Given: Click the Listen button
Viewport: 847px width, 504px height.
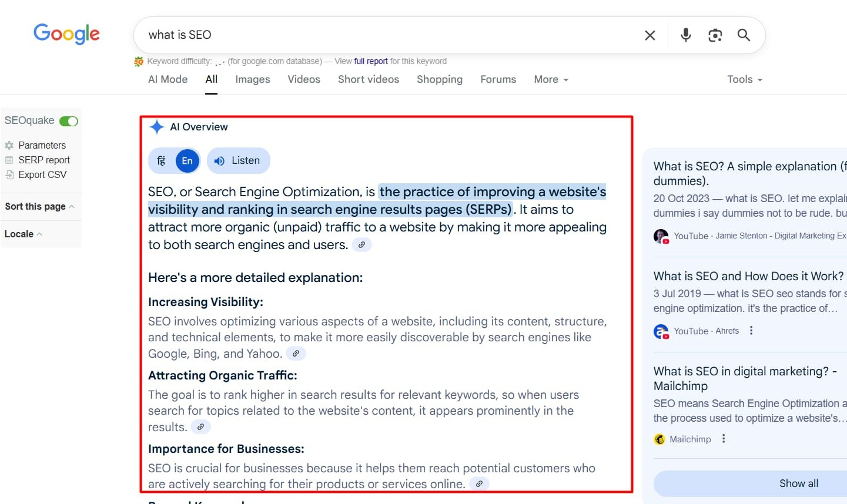Looking at the screenshot, I should coord(238,160).
